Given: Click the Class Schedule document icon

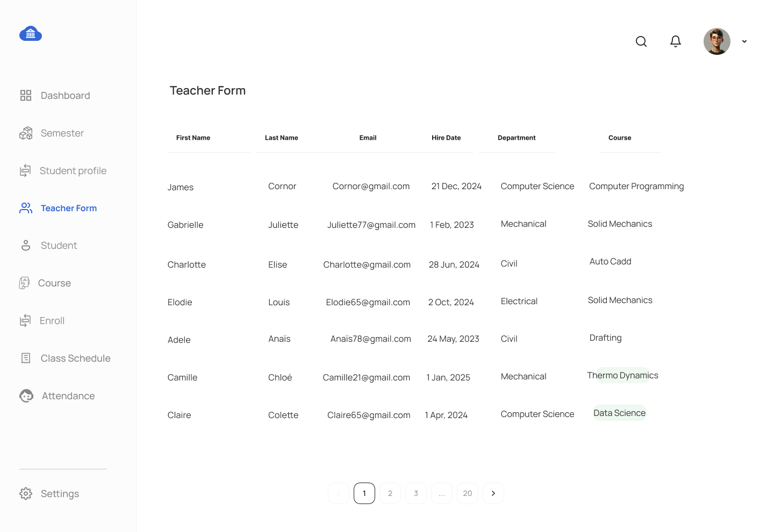Looking at the screenshot, I should point(26,358).
